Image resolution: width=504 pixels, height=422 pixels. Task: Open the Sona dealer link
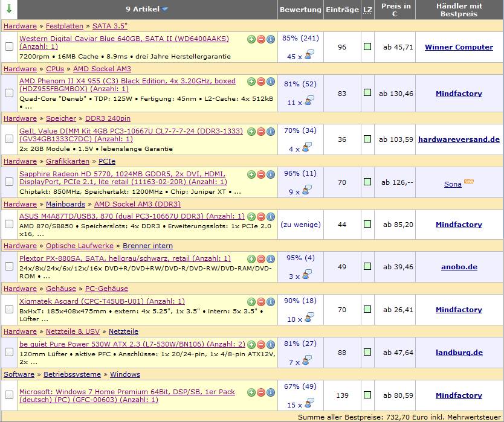pyautogui.click(x=453, y=184)
